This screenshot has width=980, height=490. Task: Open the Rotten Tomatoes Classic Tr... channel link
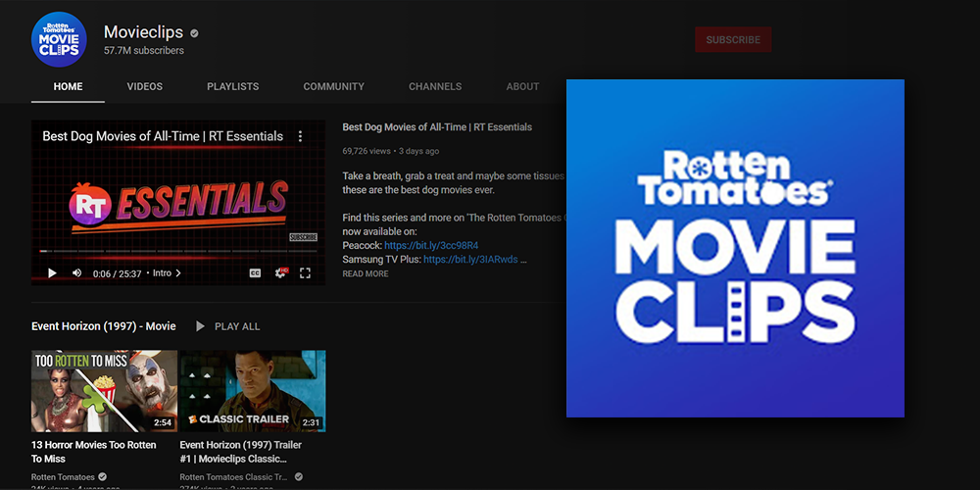235,477
